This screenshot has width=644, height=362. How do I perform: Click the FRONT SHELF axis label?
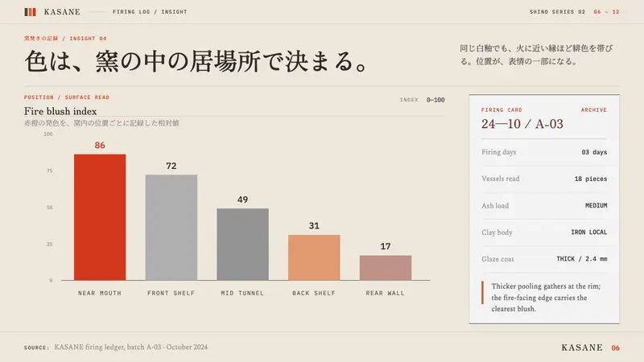(x=171, y=293)
